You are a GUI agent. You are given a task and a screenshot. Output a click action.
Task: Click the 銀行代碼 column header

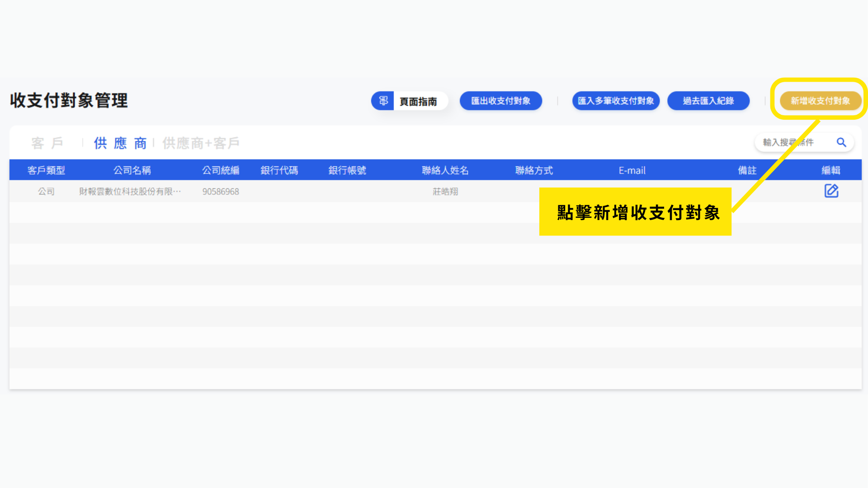279,170
